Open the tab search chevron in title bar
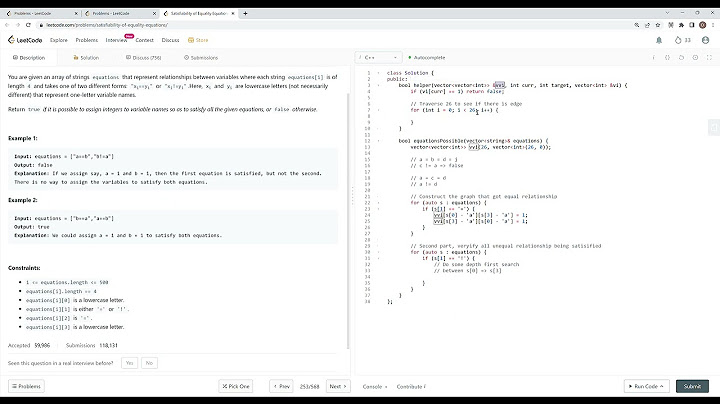 tap(667, 13)
